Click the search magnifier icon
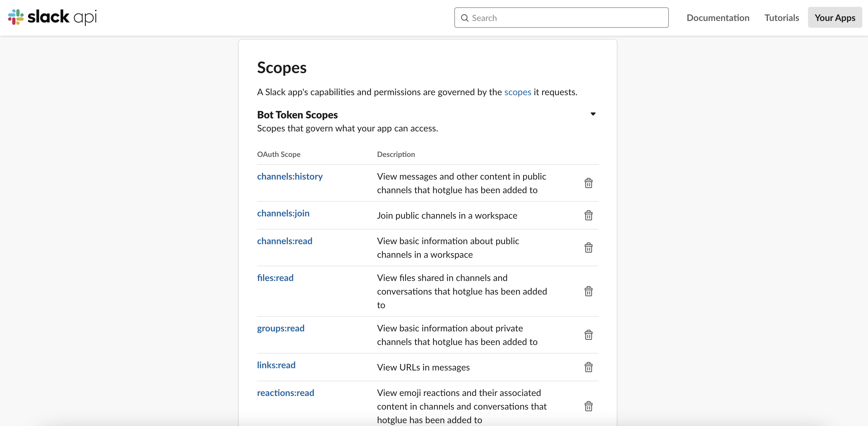The width and height of the screenshot is (868, 426). tap(465, 18)
